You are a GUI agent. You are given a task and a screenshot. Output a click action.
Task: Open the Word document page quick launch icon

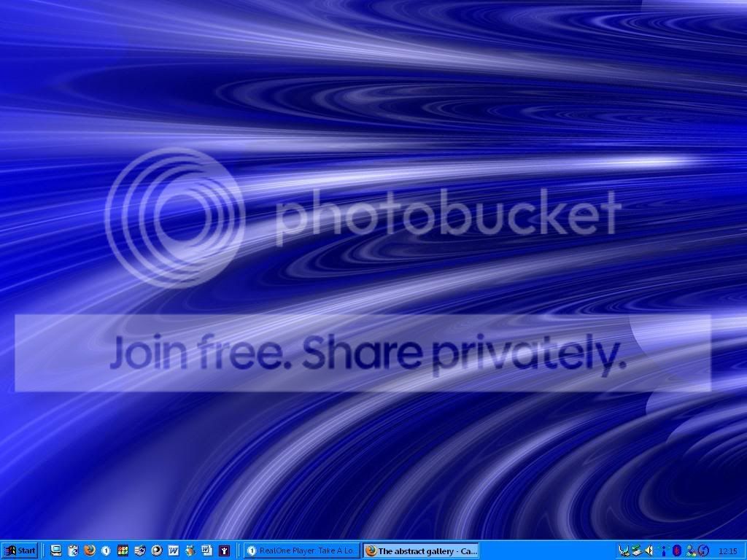pyautogui.click(x=206, y=551)
